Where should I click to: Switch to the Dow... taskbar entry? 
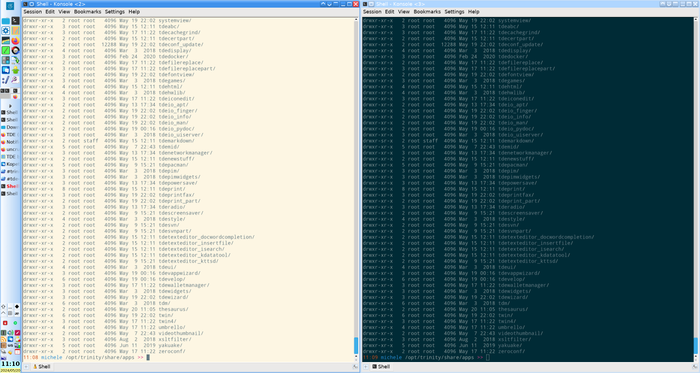click(10, 127)
